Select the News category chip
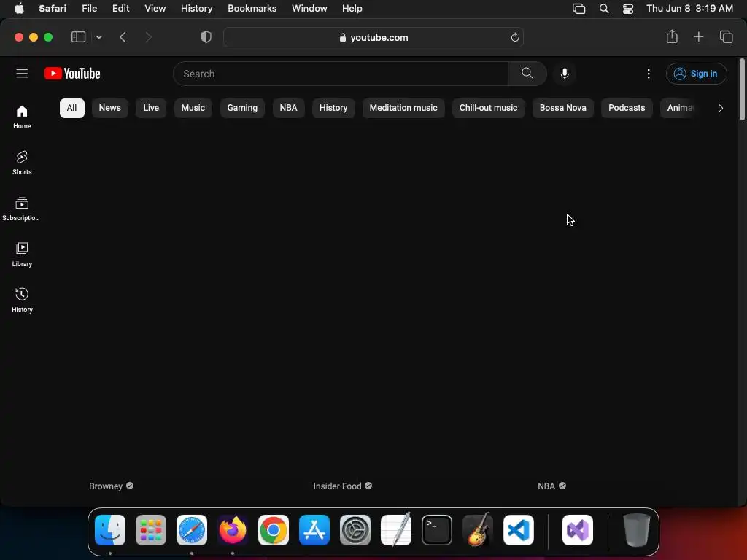 (109, 108)
